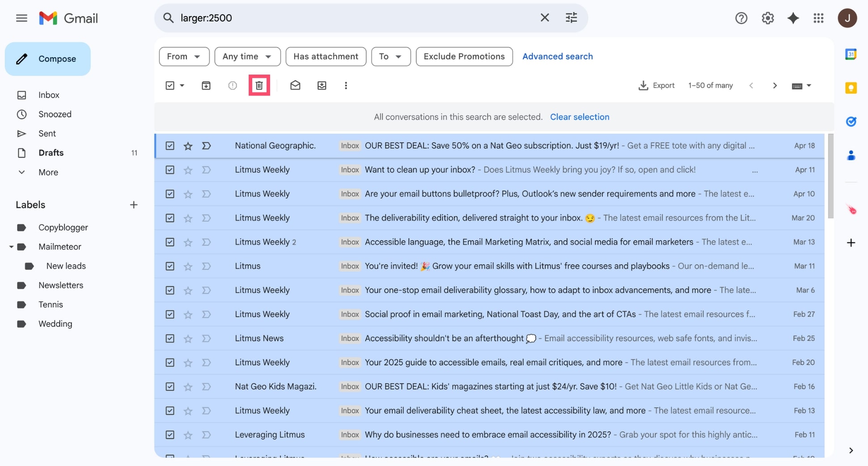Click the larger:2500 search input field
The height and width of the screenshot is (466, 868).
[353, 18]
